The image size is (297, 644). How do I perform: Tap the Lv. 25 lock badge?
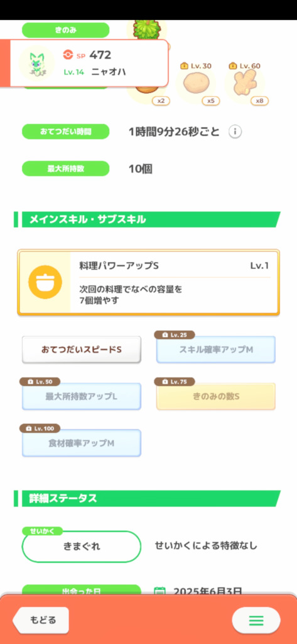[175, 335]
